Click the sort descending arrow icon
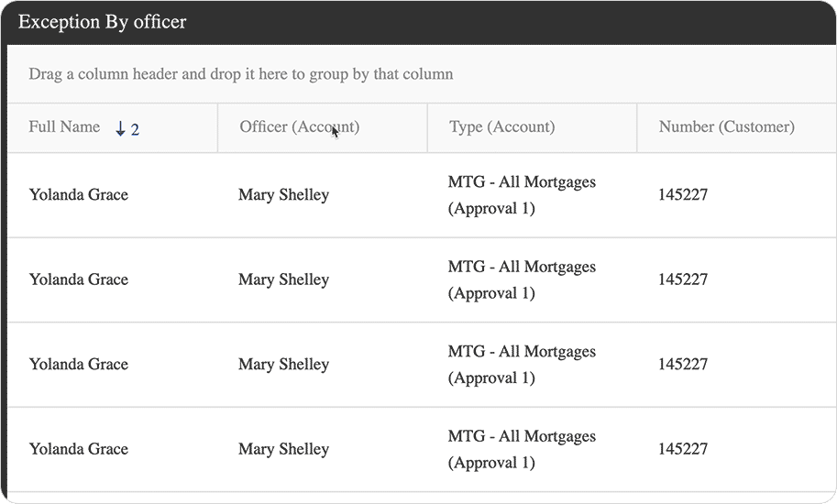837x504 pixels. 120,129
